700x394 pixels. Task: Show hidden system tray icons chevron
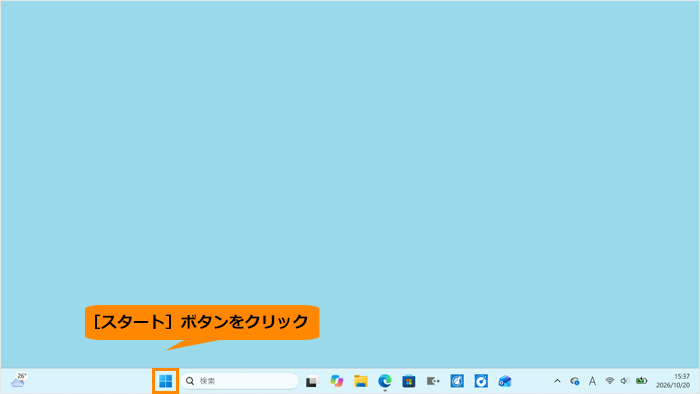point(557,381)
